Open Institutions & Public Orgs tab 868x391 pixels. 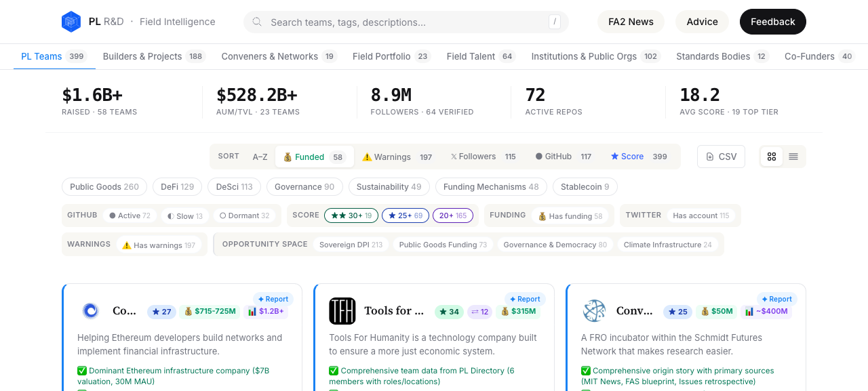(595, 56)
